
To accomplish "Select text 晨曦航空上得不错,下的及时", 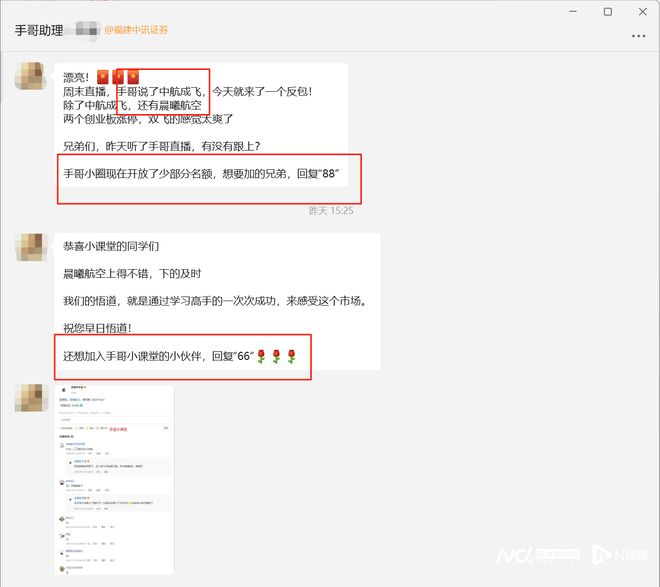I will tap(132, 274).
